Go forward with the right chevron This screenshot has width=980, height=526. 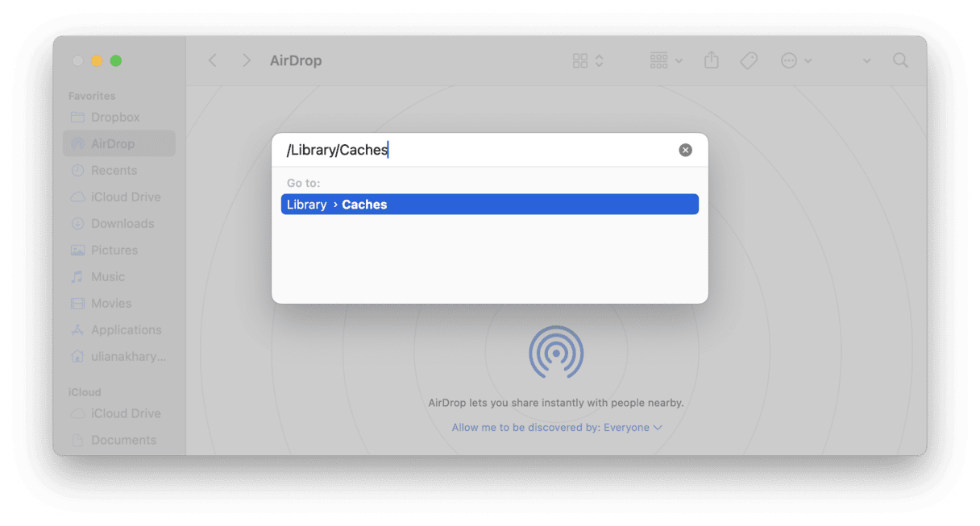[x=247, y=60]
